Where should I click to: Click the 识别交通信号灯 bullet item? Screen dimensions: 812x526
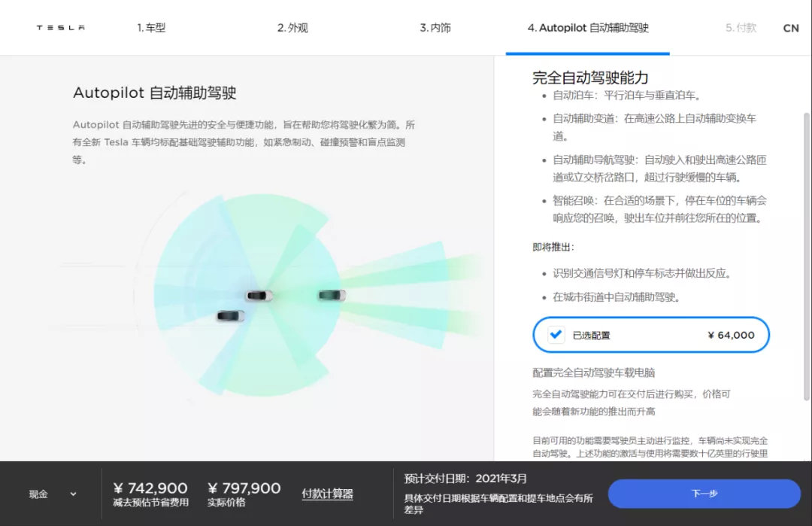(642, 273)
